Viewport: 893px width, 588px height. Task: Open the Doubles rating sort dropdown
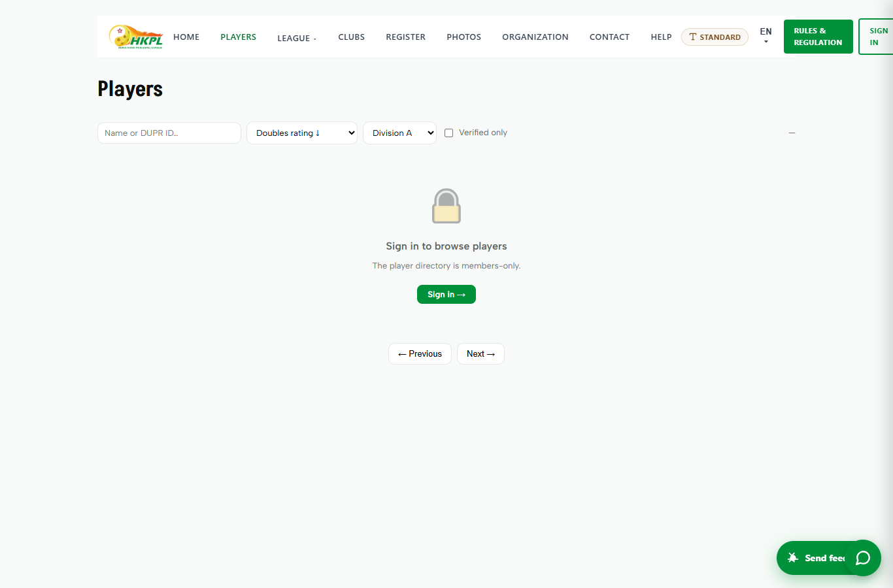click(x=302, y=133)
